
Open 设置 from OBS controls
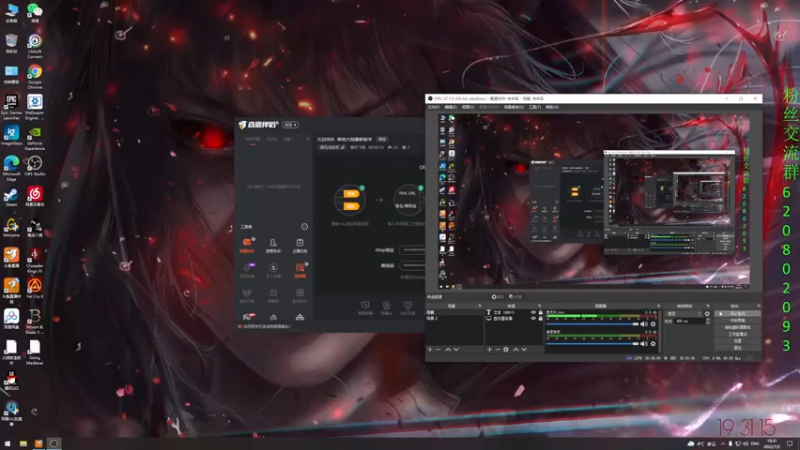pyautogui.click(x=738, y=341)
